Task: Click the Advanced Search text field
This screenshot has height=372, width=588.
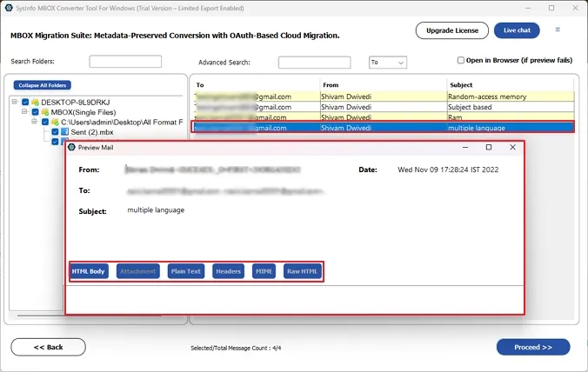Action: pos(314,63)
